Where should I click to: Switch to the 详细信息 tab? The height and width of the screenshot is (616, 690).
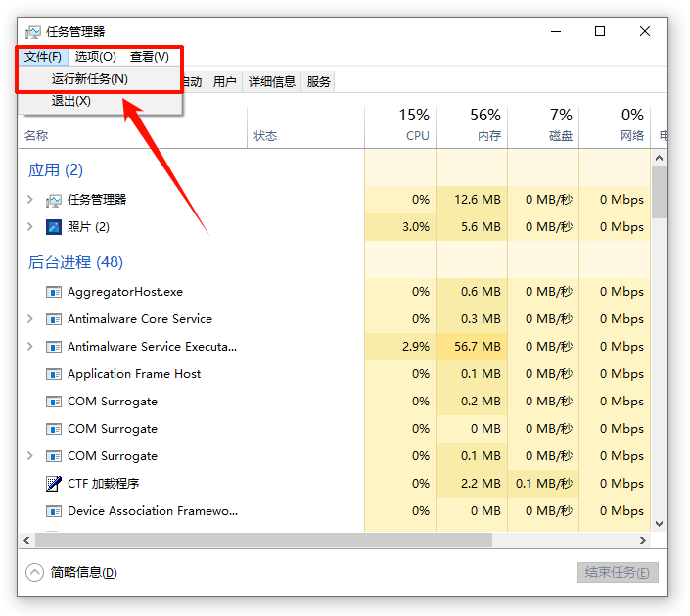tap(271, 82)
